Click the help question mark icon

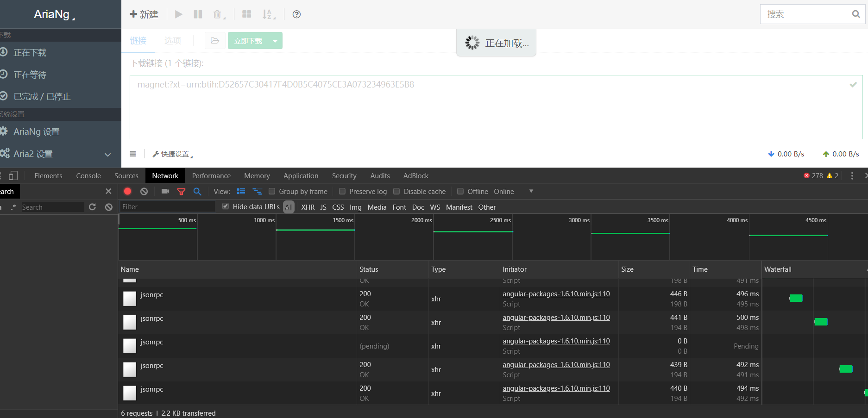(x=296, y=14)
